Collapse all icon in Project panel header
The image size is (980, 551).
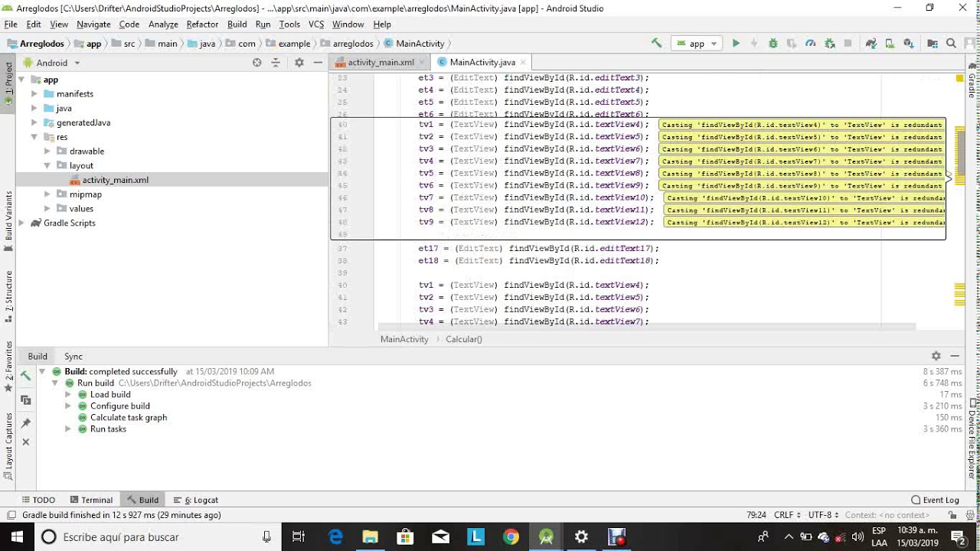[276, 63]
